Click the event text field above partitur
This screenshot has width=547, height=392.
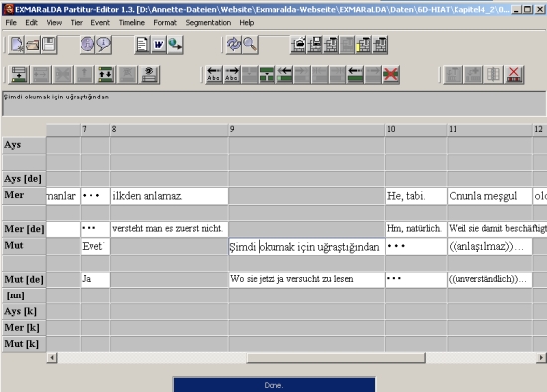273,103
